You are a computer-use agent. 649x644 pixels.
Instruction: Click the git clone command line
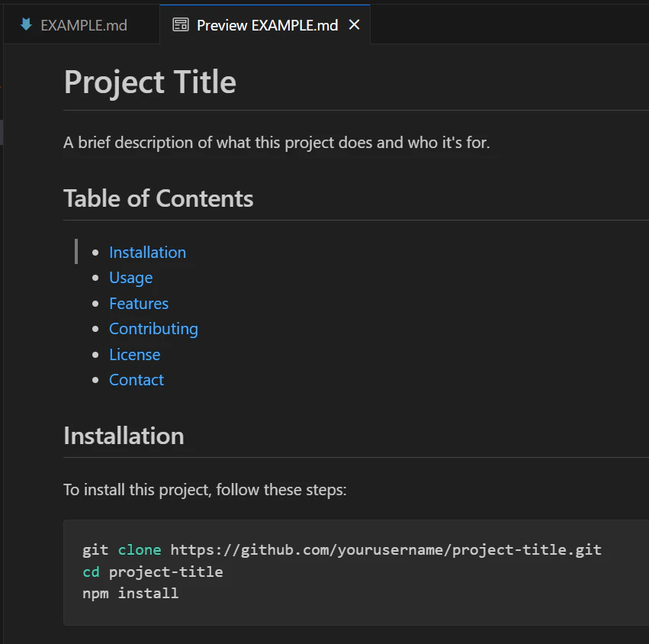tap(342, 549)
